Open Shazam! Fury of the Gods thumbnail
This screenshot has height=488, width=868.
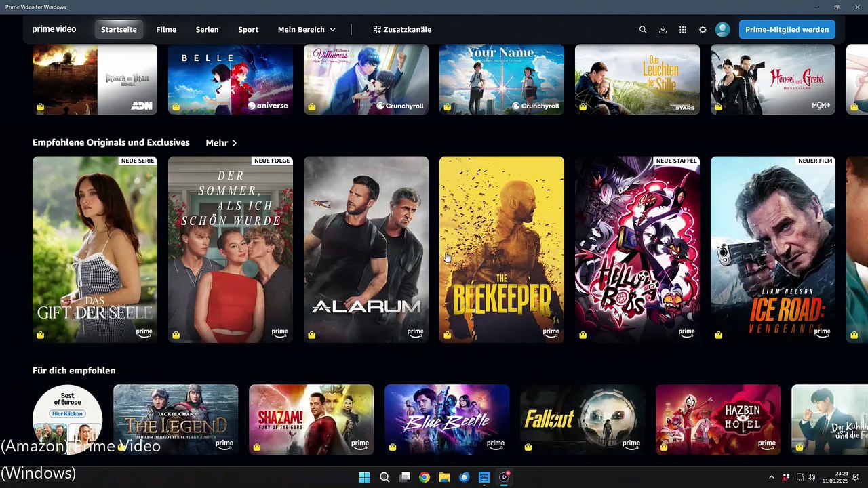point(311,420)
